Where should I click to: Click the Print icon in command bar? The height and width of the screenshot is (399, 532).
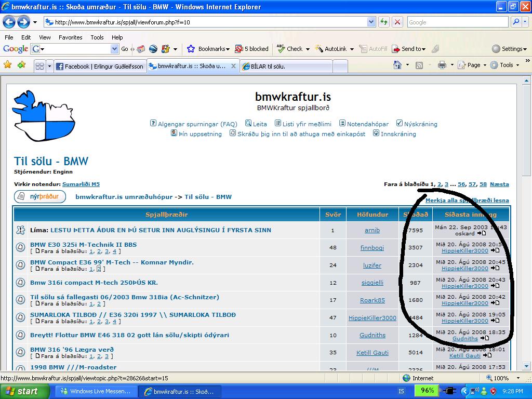coord(442,65)
